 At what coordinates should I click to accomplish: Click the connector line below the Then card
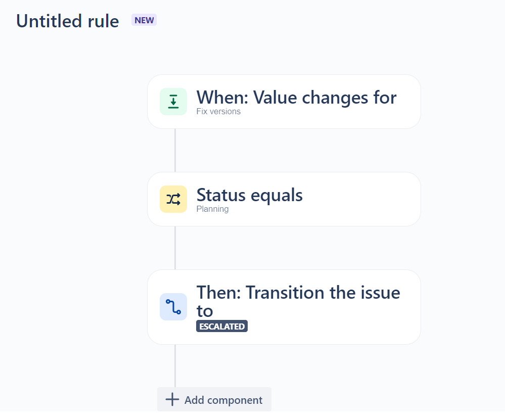[x=175, y=364]
